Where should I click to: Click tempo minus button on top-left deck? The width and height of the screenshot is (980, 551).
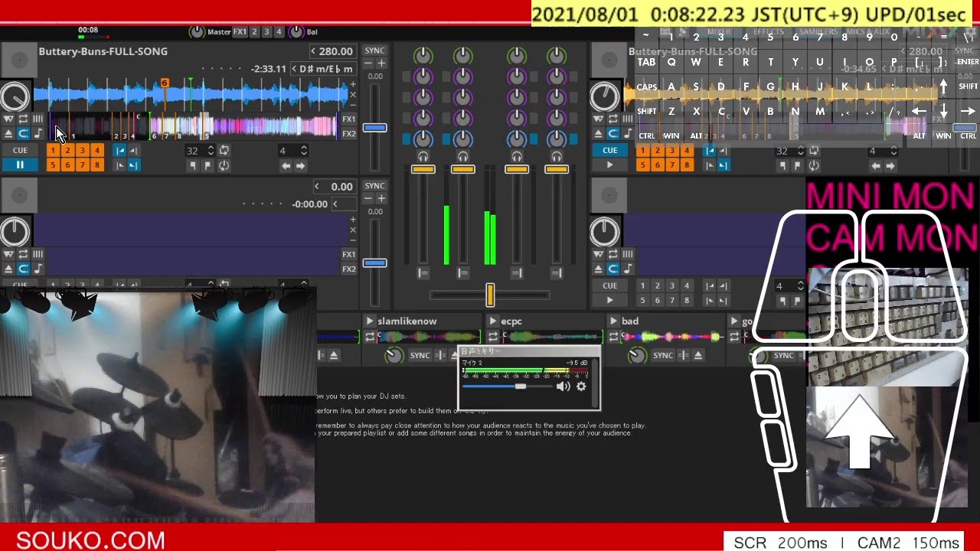click(367, 64)
